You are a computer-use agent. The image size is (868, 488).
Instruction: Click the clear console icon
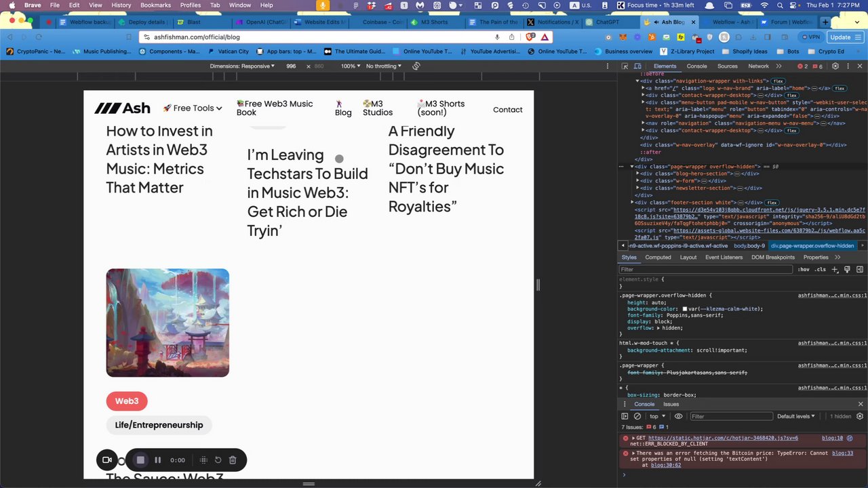tap(637, 416)
